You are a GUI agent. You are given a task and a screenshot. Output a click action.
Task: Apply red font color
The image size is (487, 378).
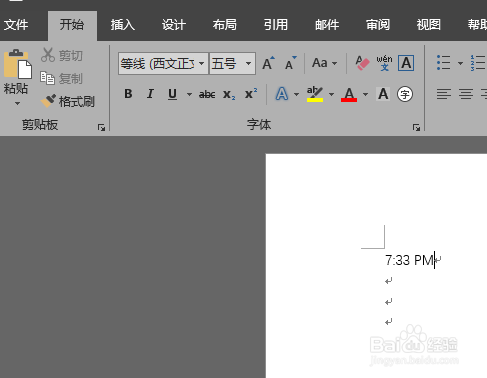pos(349,94)
